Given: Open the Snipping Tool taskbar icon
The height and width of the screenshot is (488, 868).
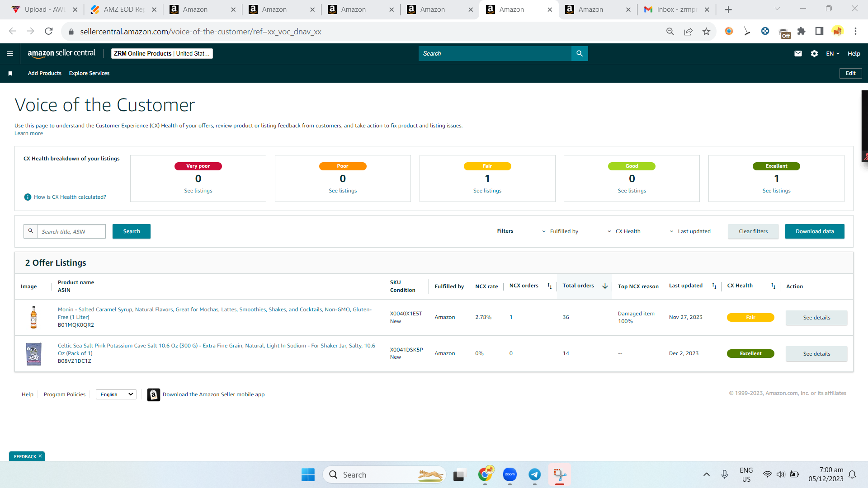Looking at the screenshot, I should click(560, 474).
